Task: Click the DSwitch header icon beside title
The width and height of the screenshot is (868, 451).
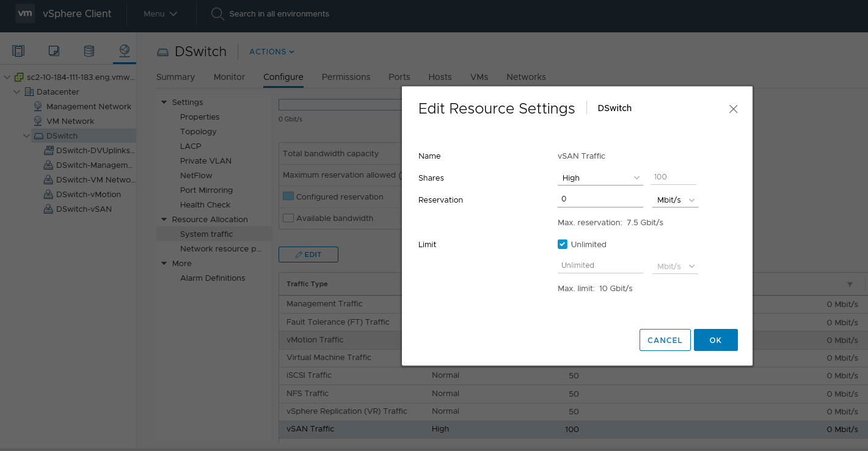Action: coord(162,52)
